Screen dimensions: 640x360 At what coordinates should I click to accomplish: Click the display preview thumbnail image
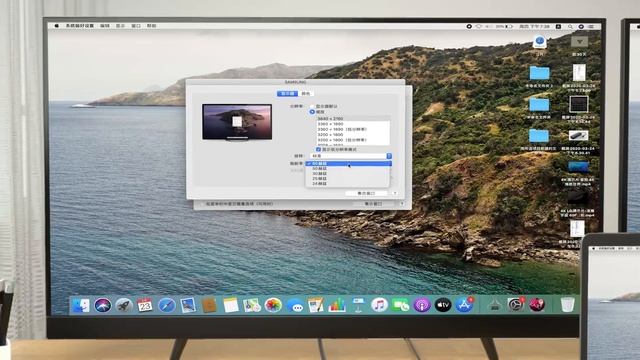(237, 122)
